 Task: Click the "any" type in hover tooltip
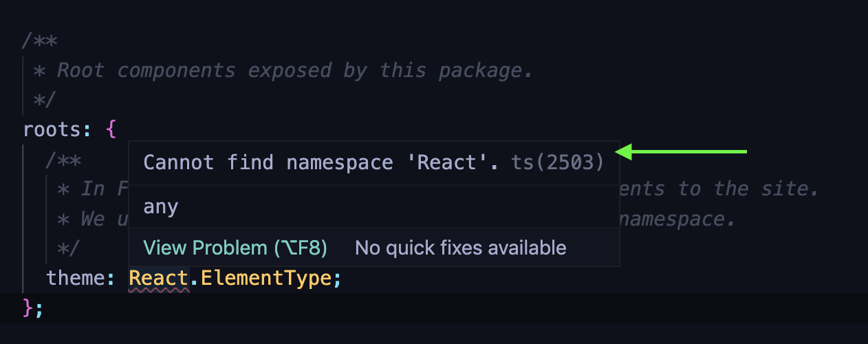click(161, 207)
